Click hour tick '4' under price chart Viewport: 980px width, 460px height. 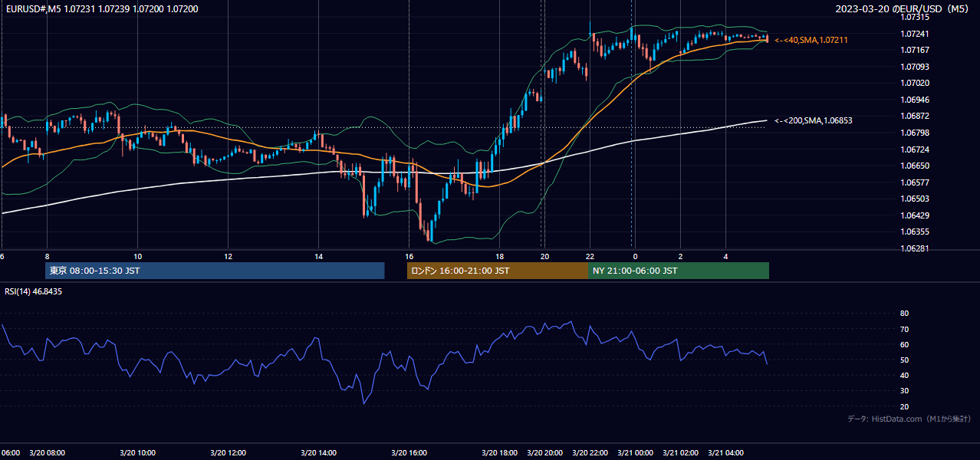[725, 256]
